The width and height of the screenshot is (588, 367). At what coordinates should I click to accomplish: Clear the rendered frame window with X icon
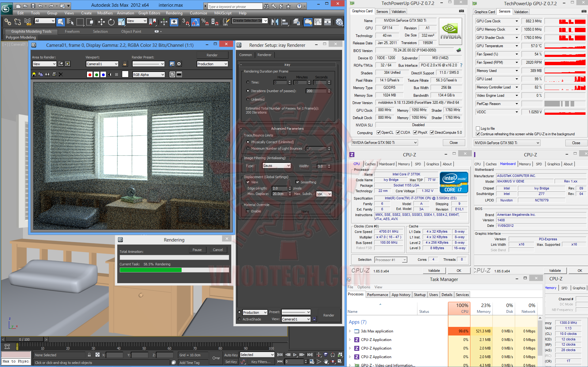click(61, 74)
